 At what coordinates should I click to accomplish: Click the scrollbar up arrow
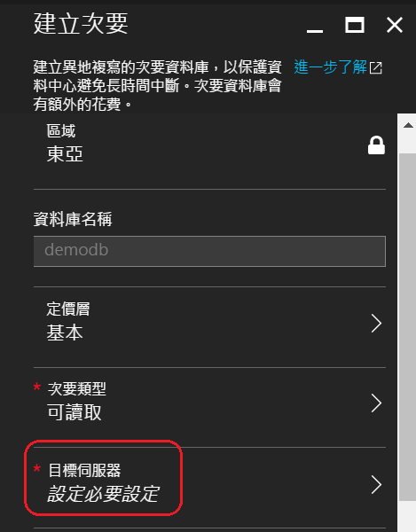(408, 125)
